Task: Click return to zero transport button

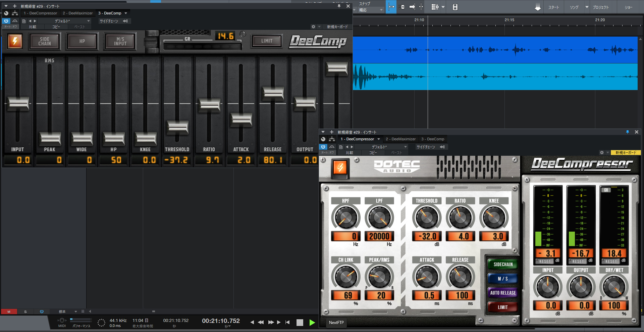Action: coord(287,322)
